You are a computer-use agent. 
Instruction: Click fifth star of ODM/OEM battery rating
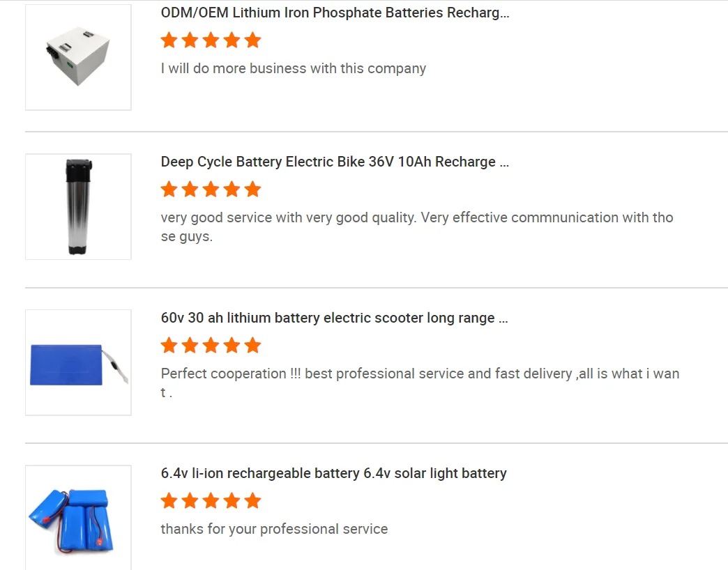click(253, 40)
